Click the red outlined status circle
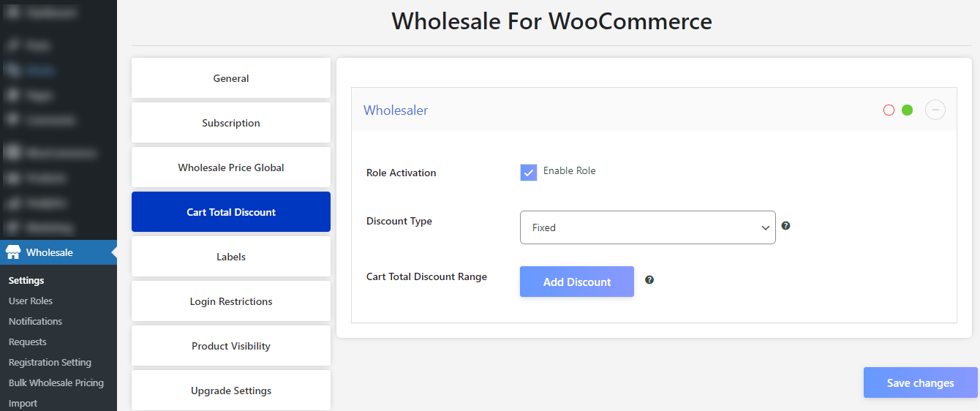Screen dimensions: 980x411 [x=889, y=110]
